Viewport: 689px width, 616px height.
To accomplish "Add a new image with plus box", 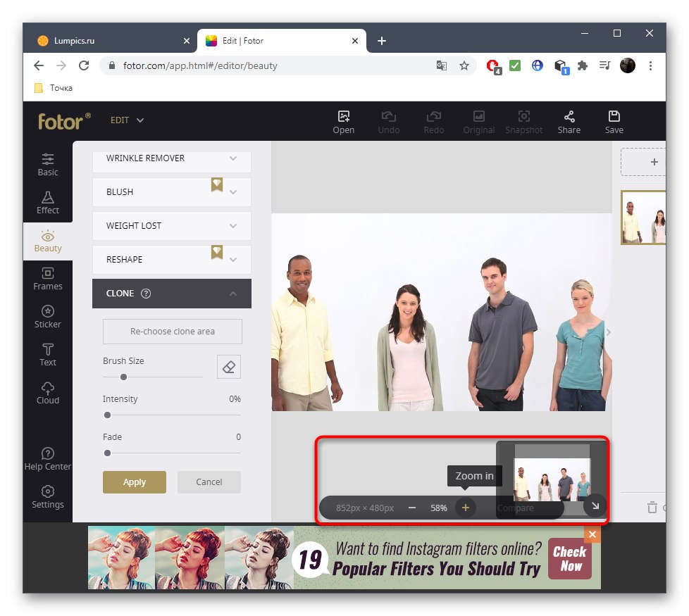I will pyautogui.click(x=643, y=162).
